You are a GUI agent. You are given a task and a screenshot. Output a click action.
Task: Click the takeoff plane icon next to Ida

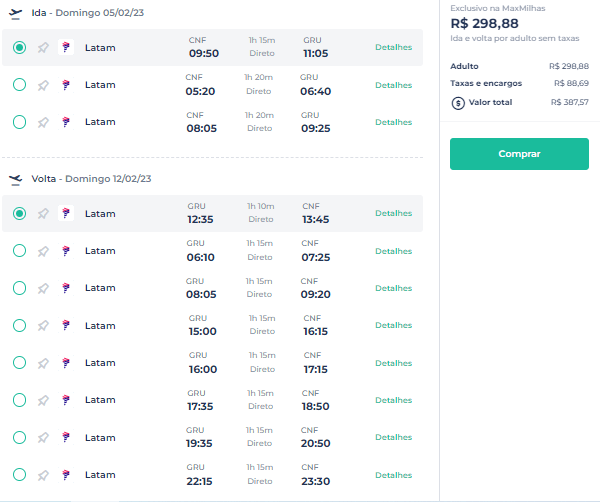[x=15, y=14]
